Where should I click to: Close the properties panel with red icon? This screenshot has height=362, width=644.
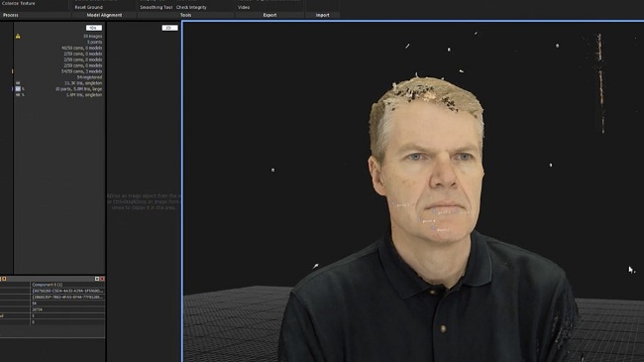coord(102,279)
